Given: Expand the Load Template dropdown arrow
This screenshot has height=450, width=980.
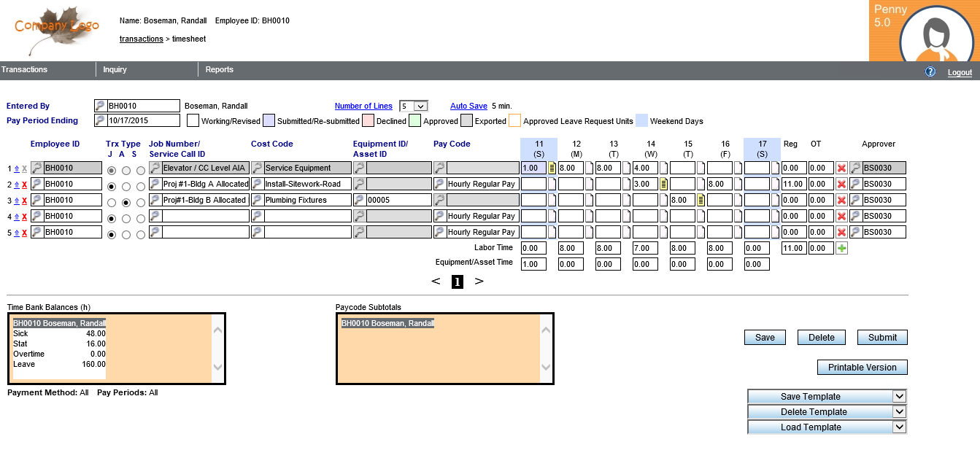Looking at the screenshot, I should [x=900, y=427].
